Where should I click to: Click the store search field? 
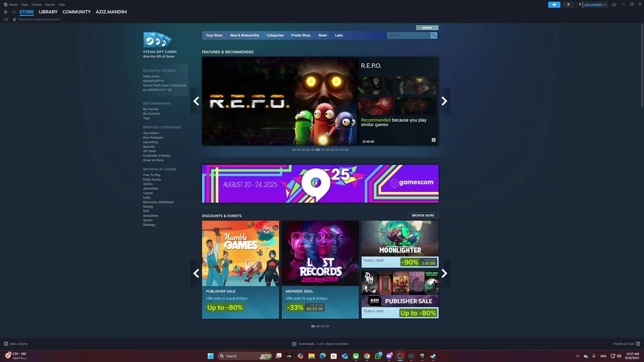[x=409, y=35]
